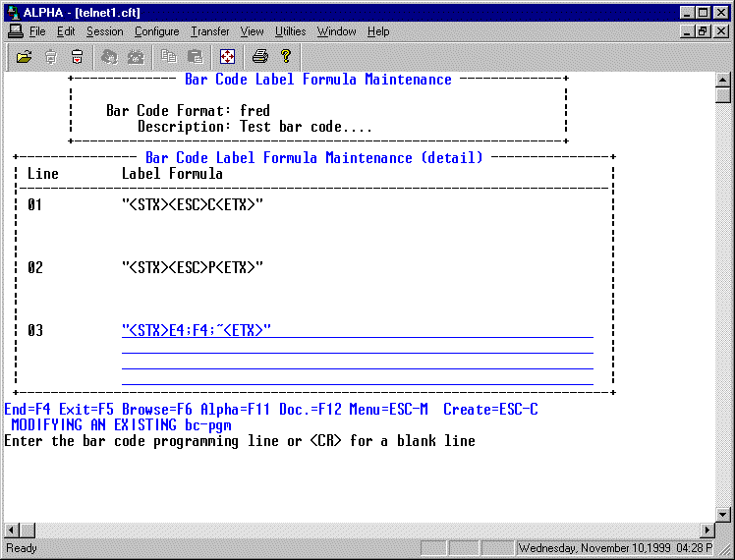Open a session with the folder icon
The image size is (735, 560).
(25, 57)
